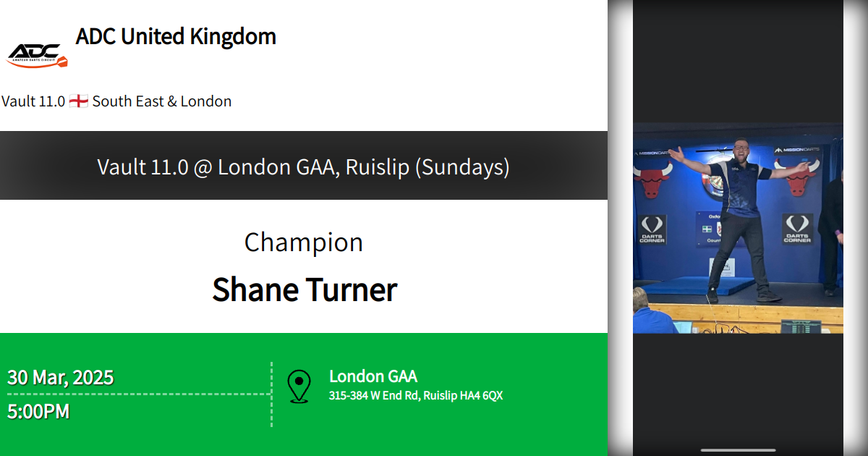Click the Champion label
The image size is (868, 456).
tap(304, 242)
